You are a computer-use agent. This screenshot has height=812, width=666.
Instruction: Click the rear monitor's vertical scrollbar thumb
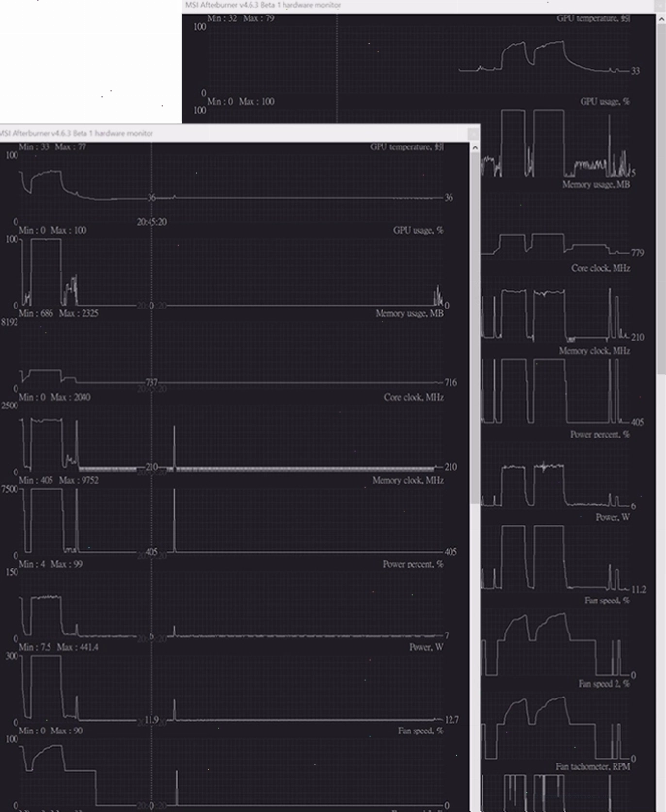[x=661, y=200]
